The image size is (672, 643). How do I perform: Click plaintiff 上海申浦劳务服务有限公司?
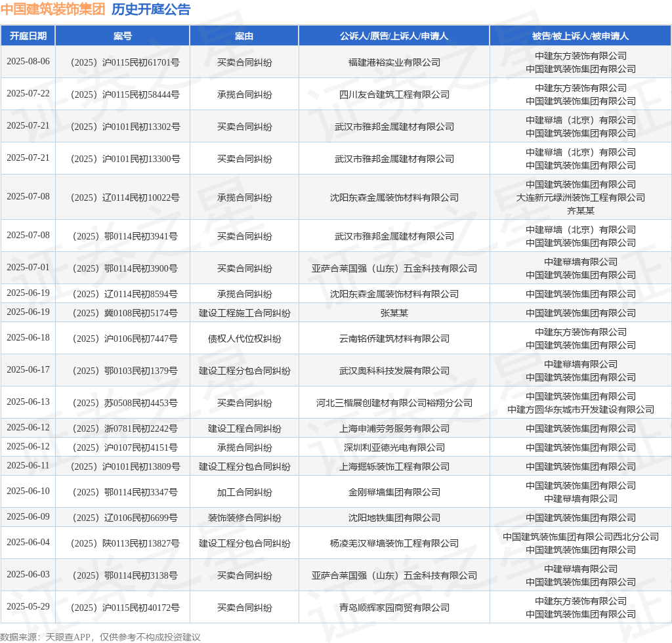tap(394, 429)
